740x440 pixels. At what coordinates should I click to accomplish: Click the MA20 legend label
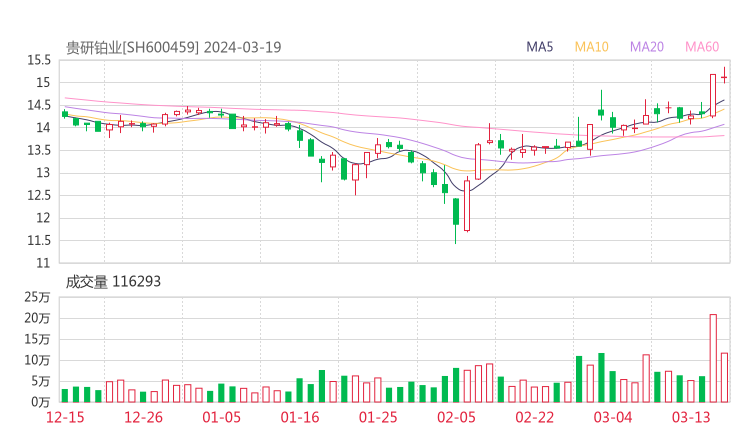[647, 47]
